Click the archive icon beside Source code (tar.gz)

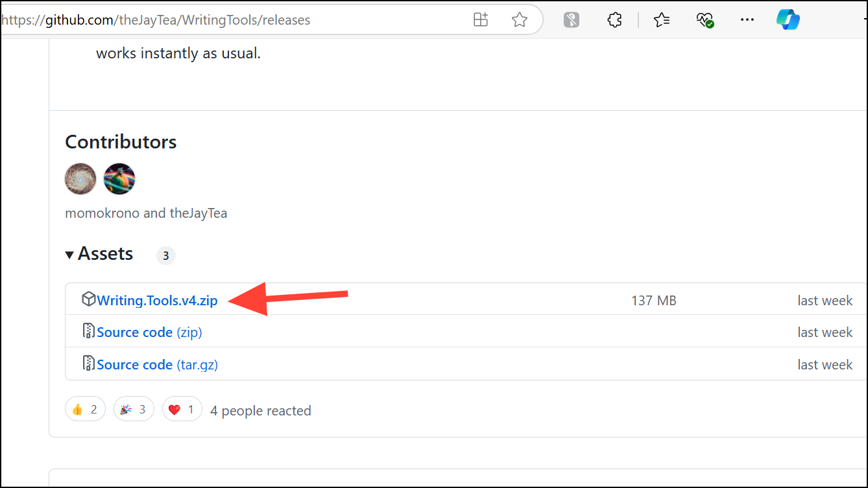[x=89, y=364]
